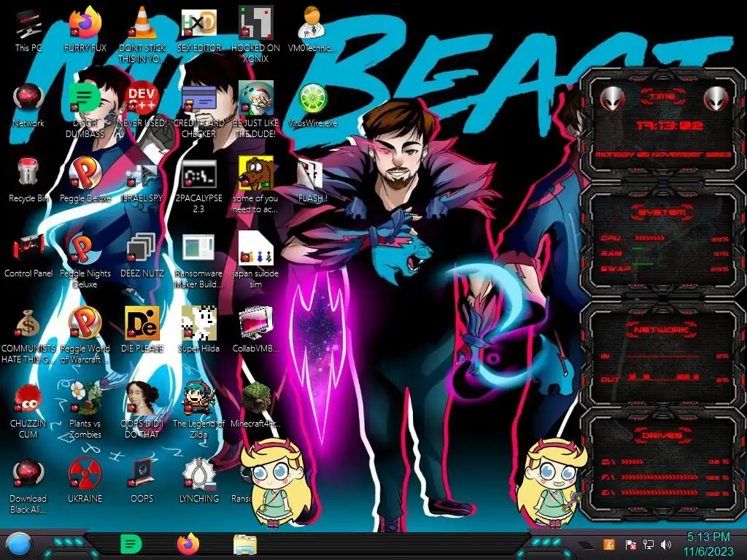Launch Firefox from the taskbar
The image size is (747, 560).
point(189,544)
